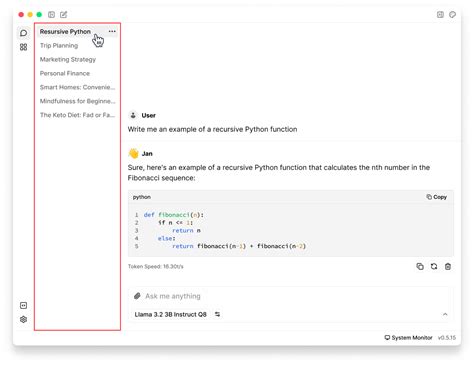Open the local API server icon
Image resolution: width=474 pixels, height=365 pixels.
point(23,305)
